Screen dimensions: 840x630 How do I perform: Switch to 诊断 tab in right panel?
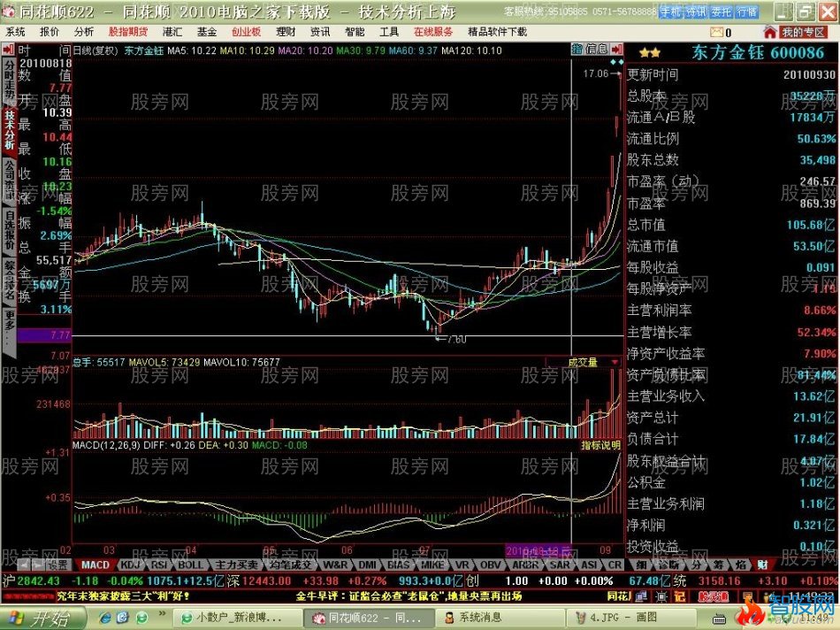pos(668,565)
